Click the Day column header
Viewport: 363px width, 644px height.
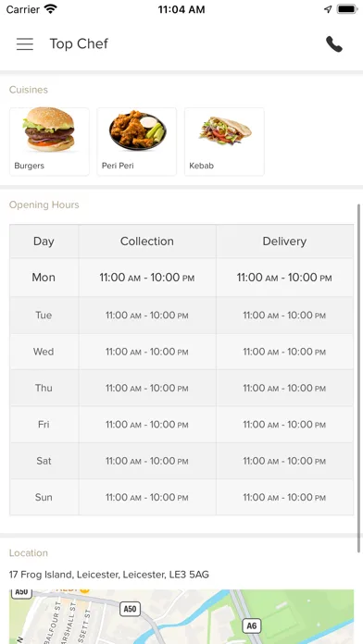(44, 241)
